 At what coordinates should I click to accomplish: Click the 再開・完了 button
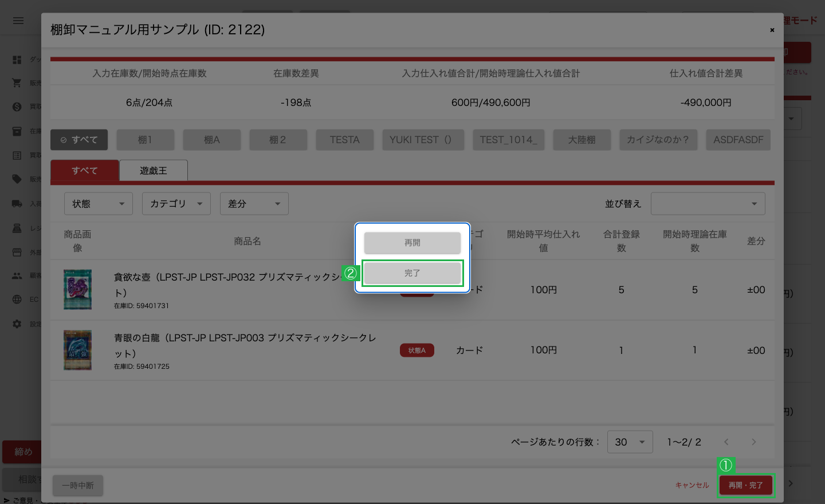pyautogui.click(x=746, y=485)
